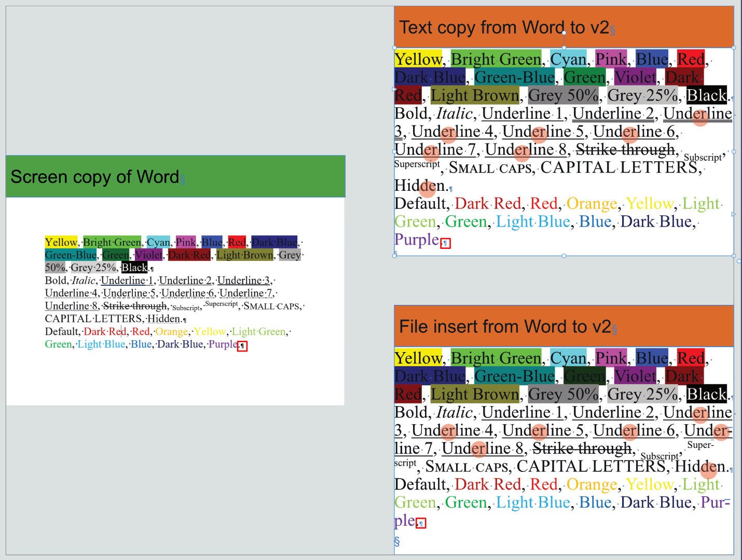Click 'Light Blue' in the File insert frame

[x=533, y=502]
